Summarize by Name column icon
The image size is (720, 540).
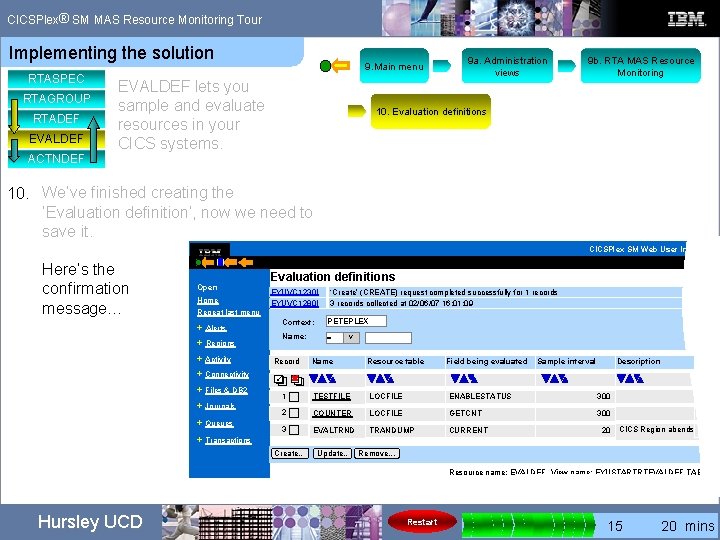coord(331,379)
